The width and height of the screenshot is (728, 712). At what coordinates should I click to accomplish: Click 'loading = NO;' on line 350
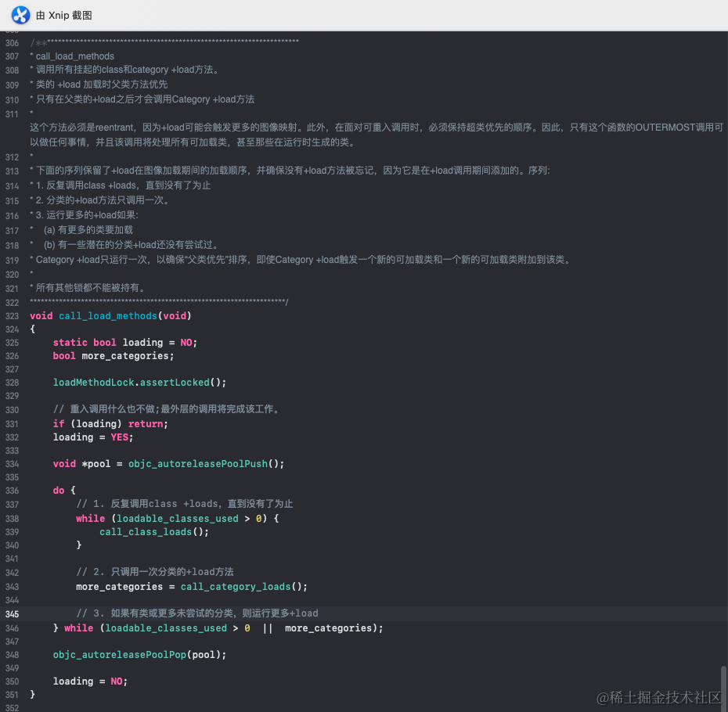90,681
